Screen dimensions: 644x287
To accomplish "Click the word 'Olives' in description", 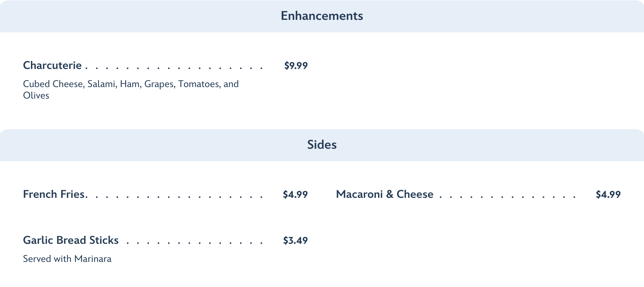I will (36, 95).
